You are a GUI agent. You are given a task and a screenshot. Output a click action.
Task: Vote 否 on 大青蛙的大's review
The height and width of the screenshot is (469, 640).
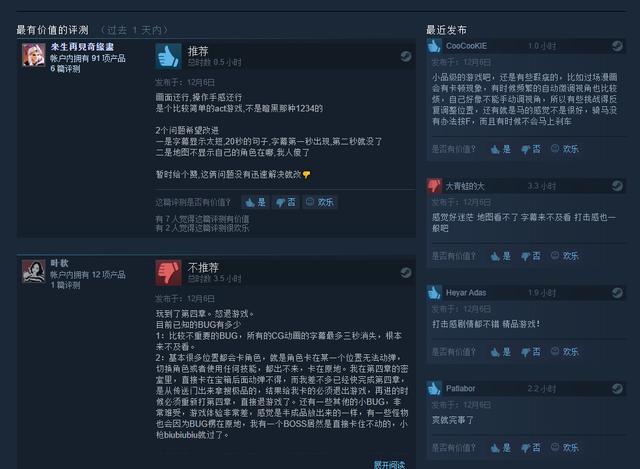pos(531,256)
